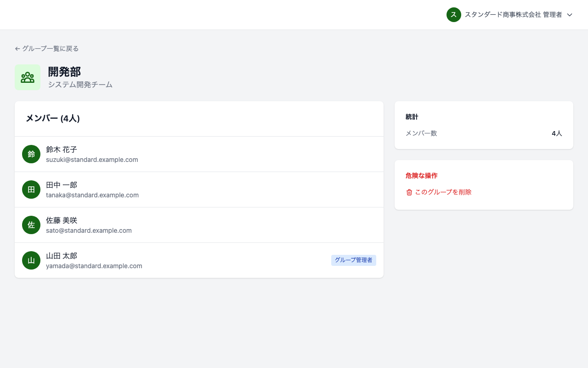Click the email yamada@standard.example.com
588x368 pixels.
pos(94,266)
